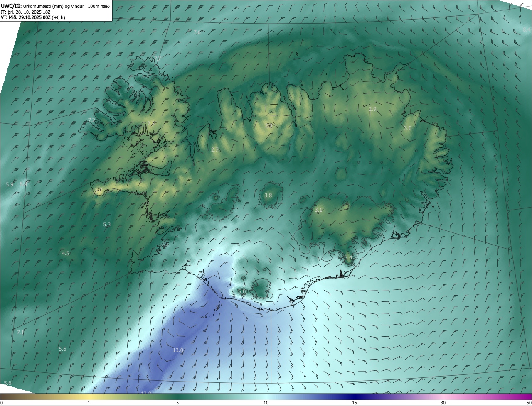Click the 3.1 precipitation label
The height and width of the screenshot is (406, 532).
pos(318,210)
